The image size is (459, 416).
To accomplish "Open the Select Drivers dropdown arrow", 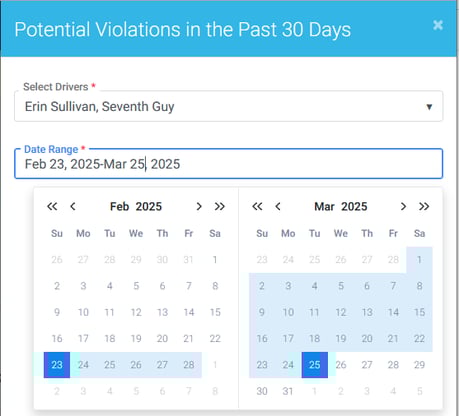I will [x=429, y=107].
